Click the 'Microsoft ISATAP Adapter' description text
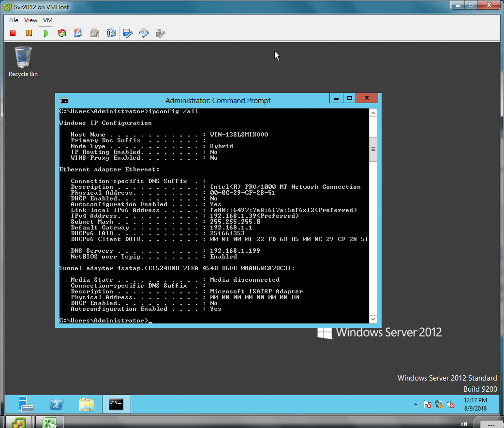 [x=256, y=291]
